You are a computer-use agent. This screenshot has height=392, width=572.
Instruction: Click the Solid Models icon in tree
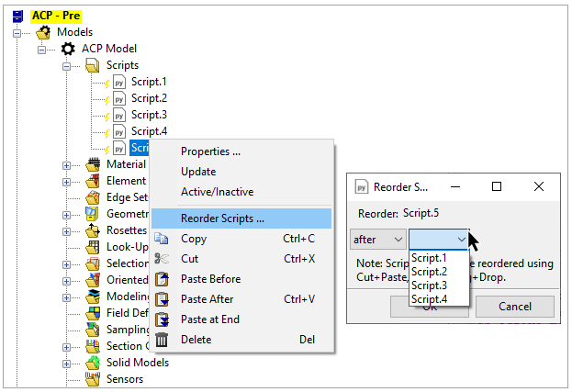[x=93, y=363]
